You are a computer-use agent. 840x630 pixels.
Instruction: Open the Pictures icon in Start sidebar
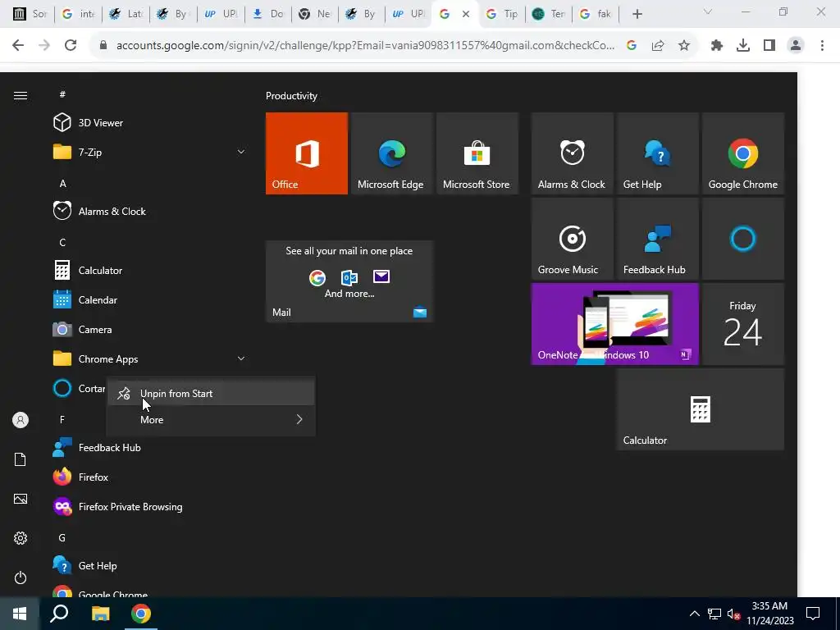[x=21, y=499]
